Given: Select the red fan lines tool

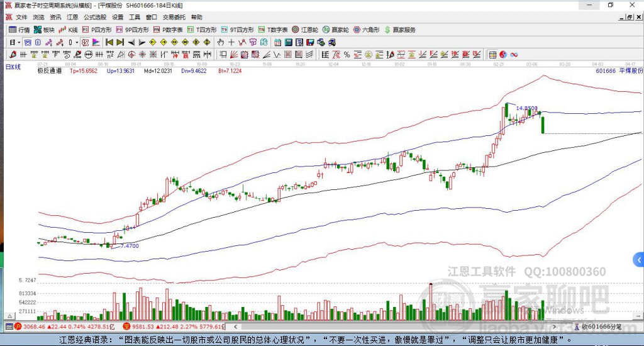Looking at the screenshot, I should click(x=233, y=54).
